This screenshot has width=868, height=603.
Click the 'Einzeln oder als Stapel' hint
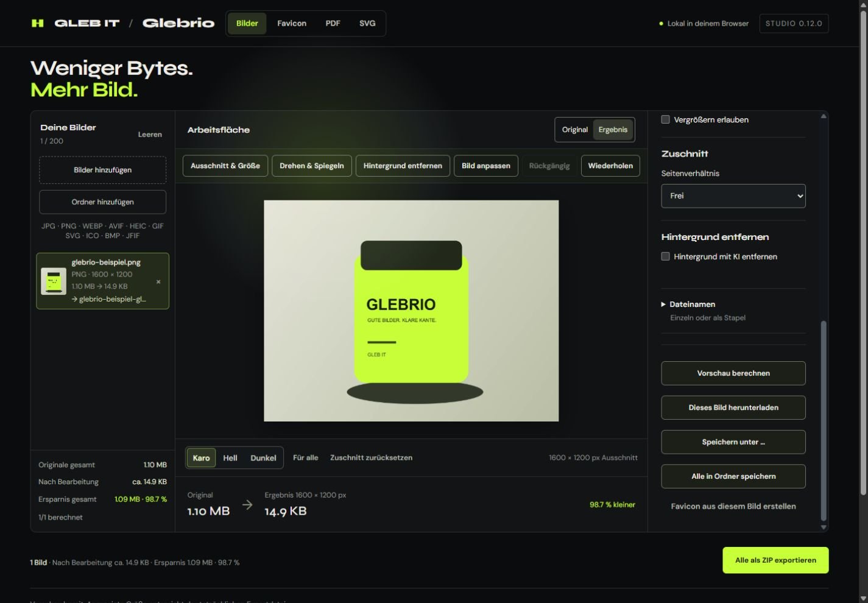(x=708, y=317)
